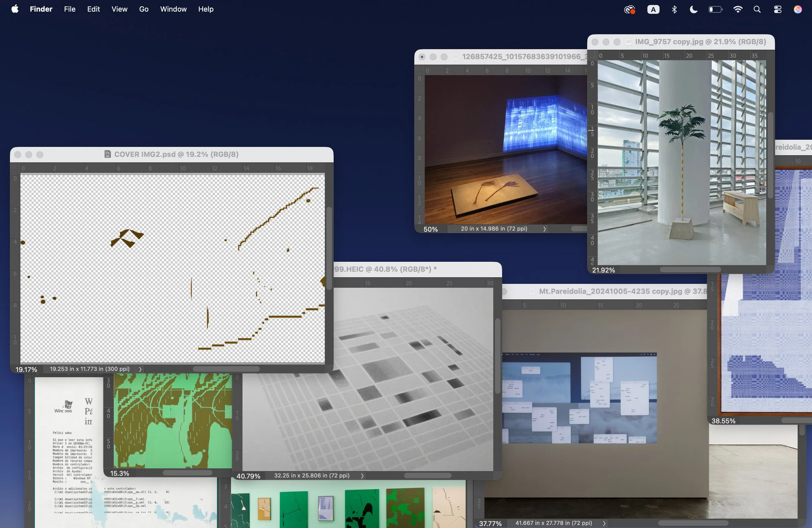Open Bluetooth status menu icon
The image size is (812, 528).
[x=674, y=9]
